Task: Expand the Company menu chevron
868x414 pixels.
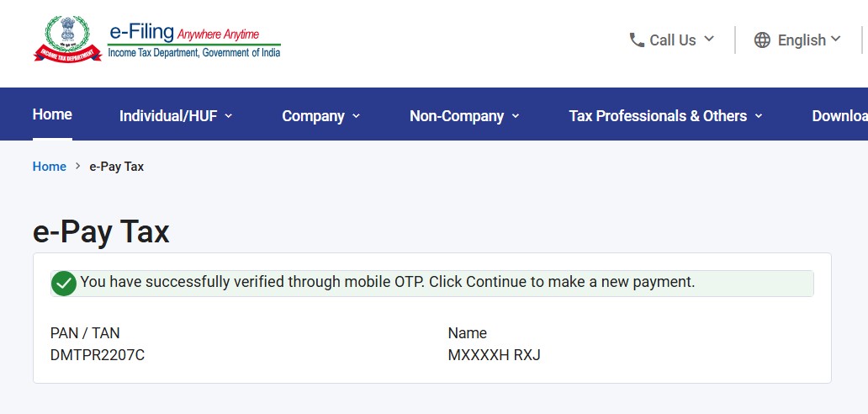Action: 356,116
